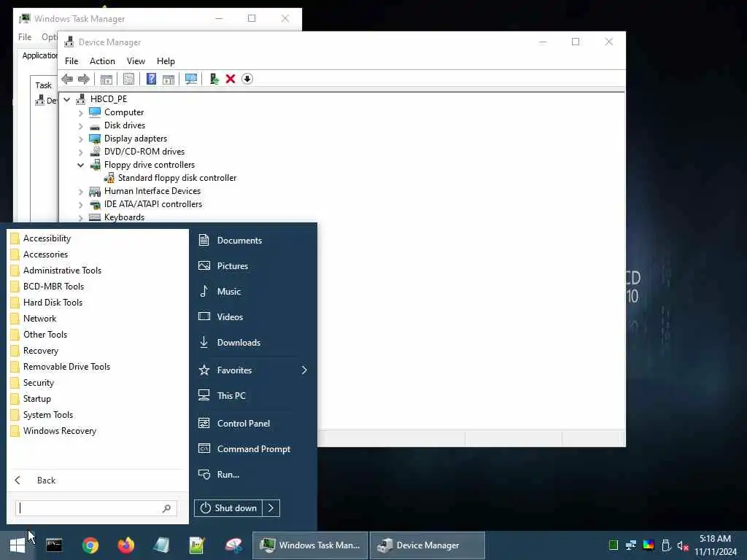Expand the DVD/CD-ROM drives node
The width and height of the screenshot is (747, 560).
(80, 152)
